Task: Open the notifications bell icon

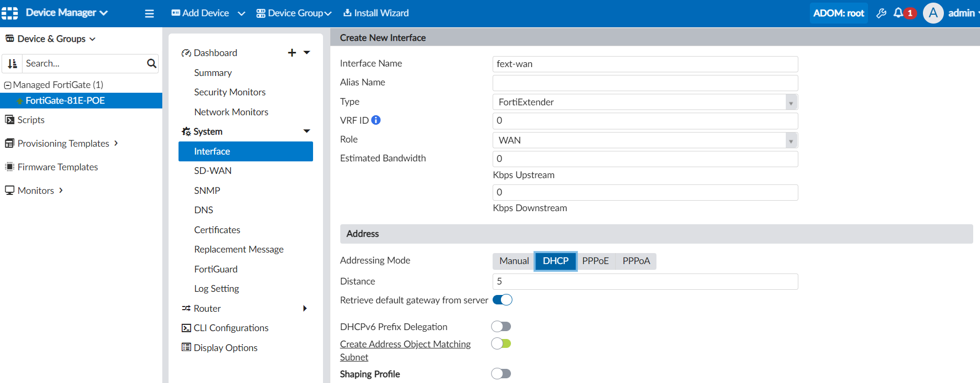Action: [898, 13]
